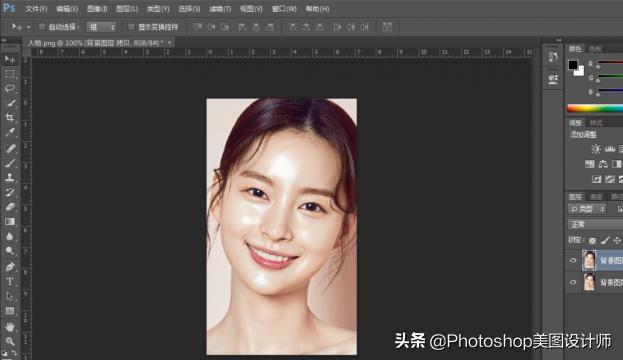Select the Crop tool
The height and width of the screenshot is (360, 623).
tap(10, 118)
